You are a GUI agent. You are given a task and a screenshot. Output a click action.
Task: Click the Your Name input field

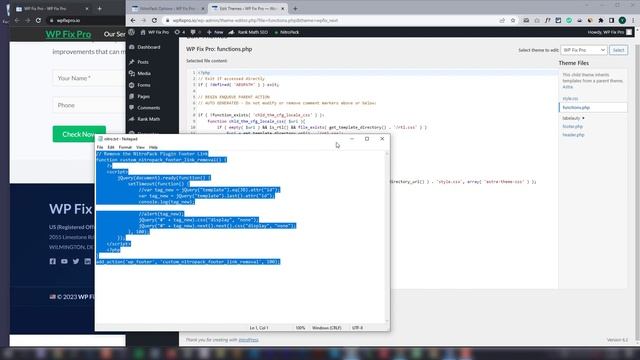click(x=89, y=78)
